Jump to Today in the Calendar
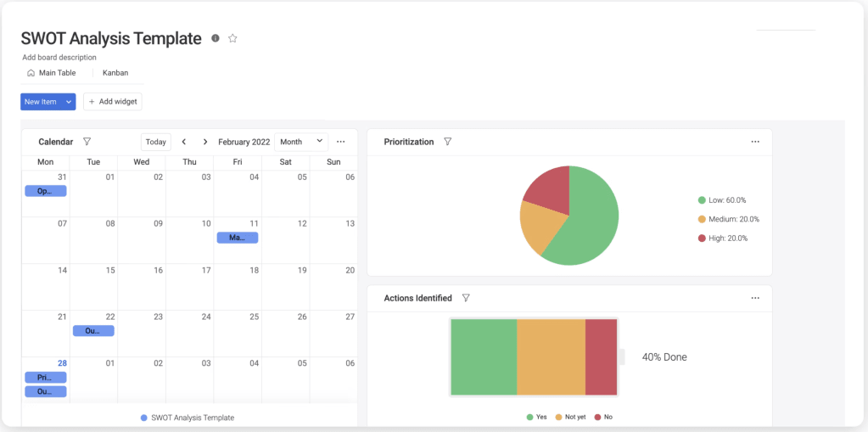The width and height of the screenshot is (868, 432). [x=155, y=142]
